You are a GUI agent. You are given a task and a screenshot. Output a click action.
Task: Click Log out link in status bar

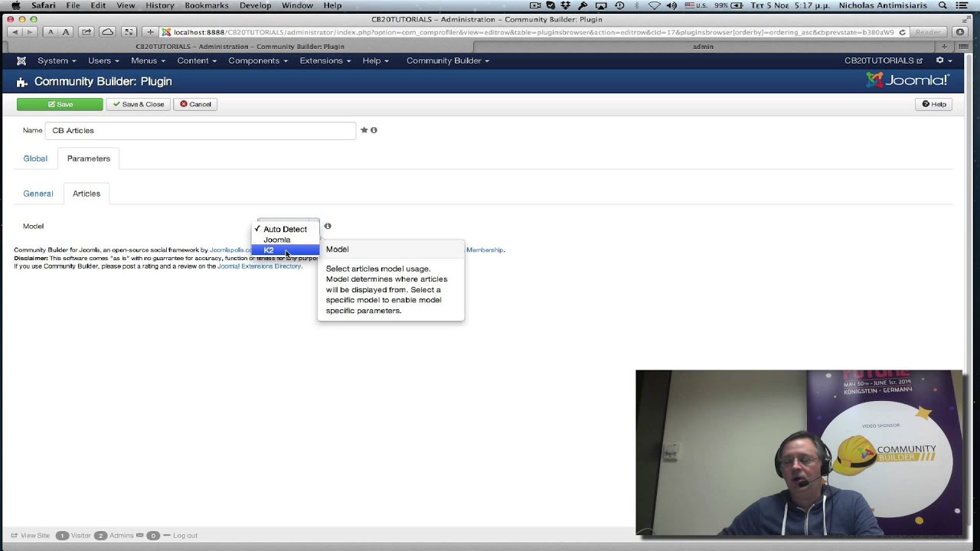pos(180,536)
